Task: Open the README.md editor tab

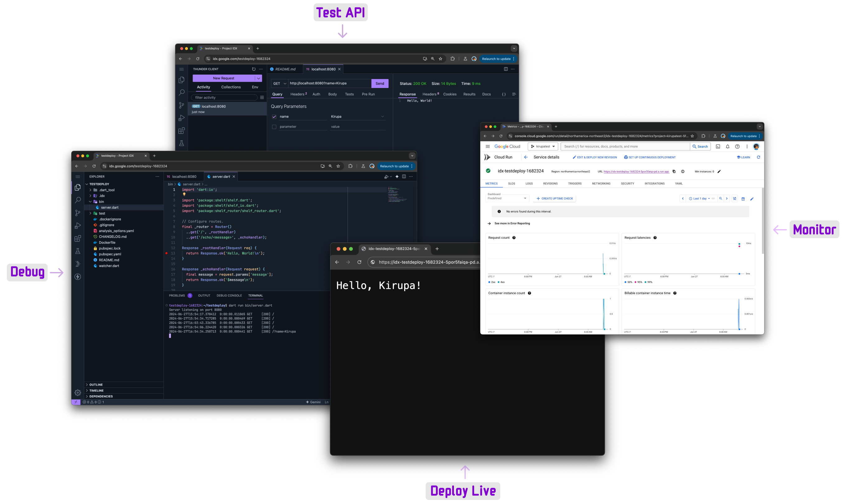Action: (x=285, y=69)
